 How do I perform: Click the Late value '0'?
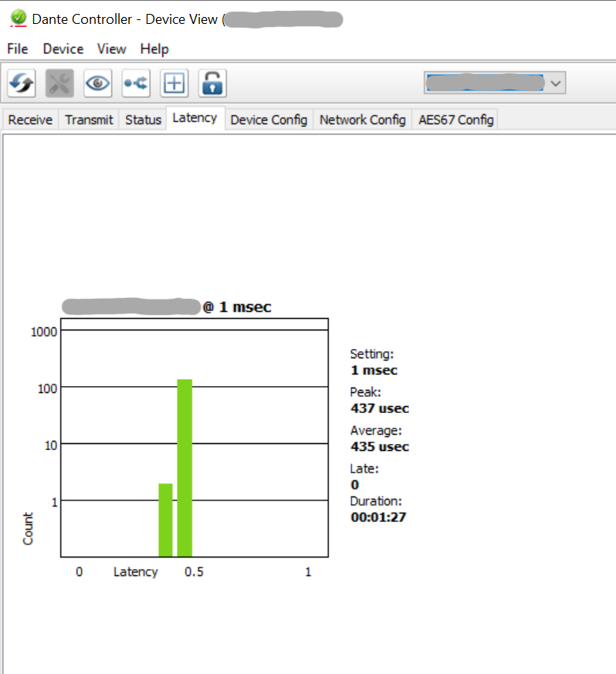click(x=354, y=484)
